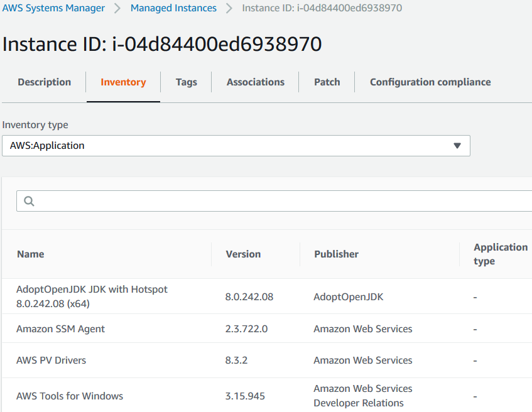Screen dimensions: 532x412
Task: Click the Inventory type label
Action: click(x=35, y=125)
